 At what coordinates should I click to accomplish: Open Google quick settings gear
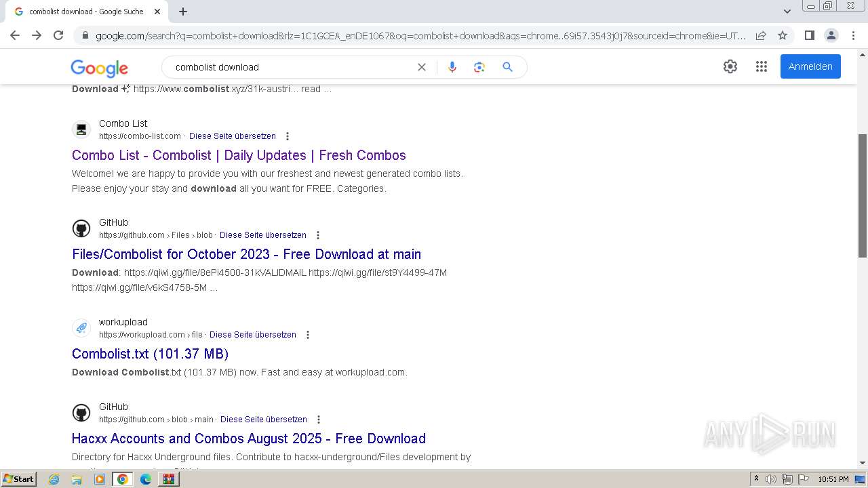pos(730,66)
